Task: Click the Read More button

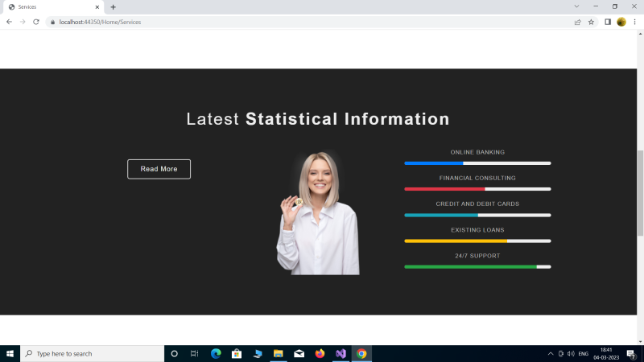Action: 159,169
